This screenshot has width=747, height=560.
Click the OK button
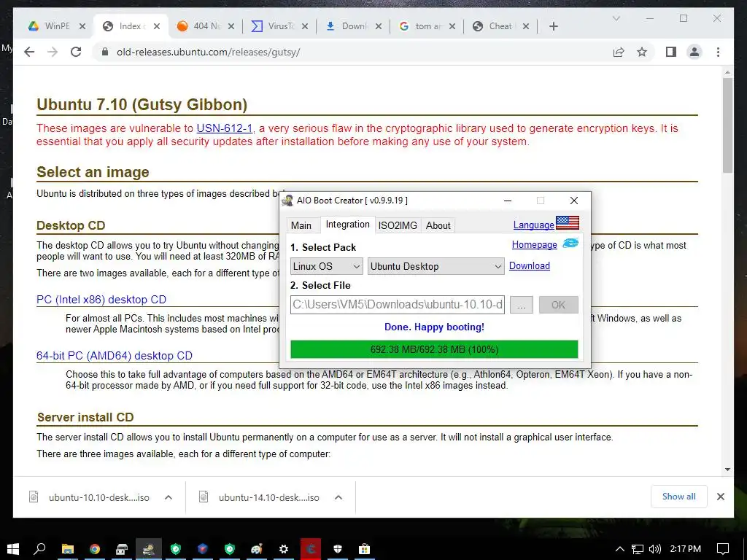click(558, 305)
